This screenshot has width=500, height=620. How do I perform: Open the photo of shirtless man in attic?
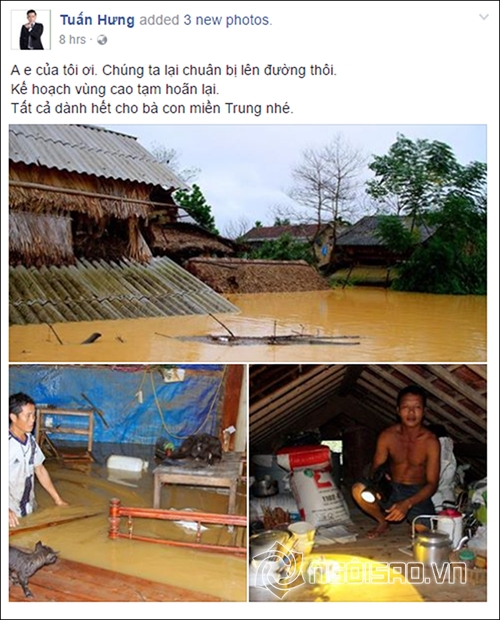pyautogui.click(x=368, y=483)
